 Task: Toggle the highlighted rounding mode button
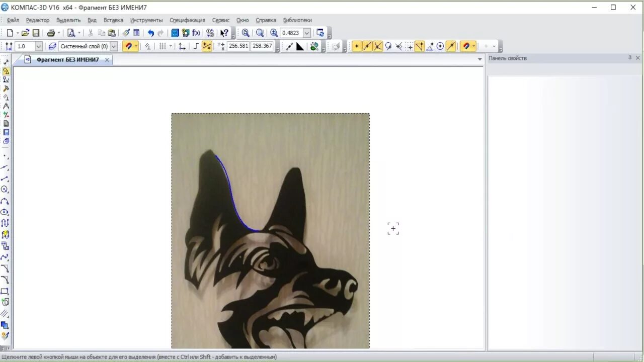pos(207,46)
